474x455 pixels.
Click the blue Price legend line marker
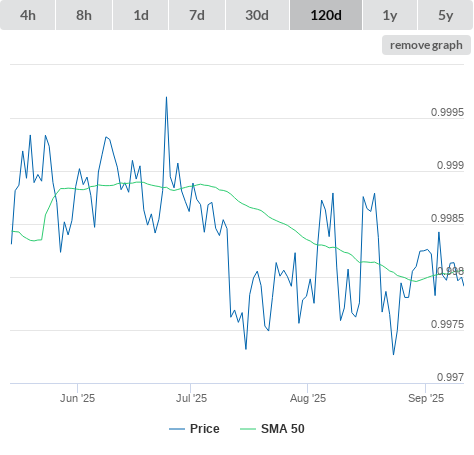coord(177,429)
